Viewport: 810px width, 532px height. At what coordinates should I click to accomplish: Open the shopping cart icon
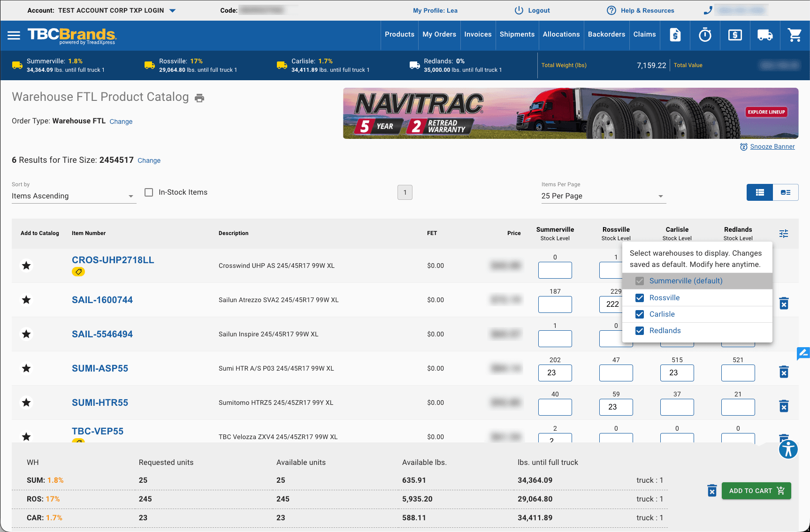795,35
